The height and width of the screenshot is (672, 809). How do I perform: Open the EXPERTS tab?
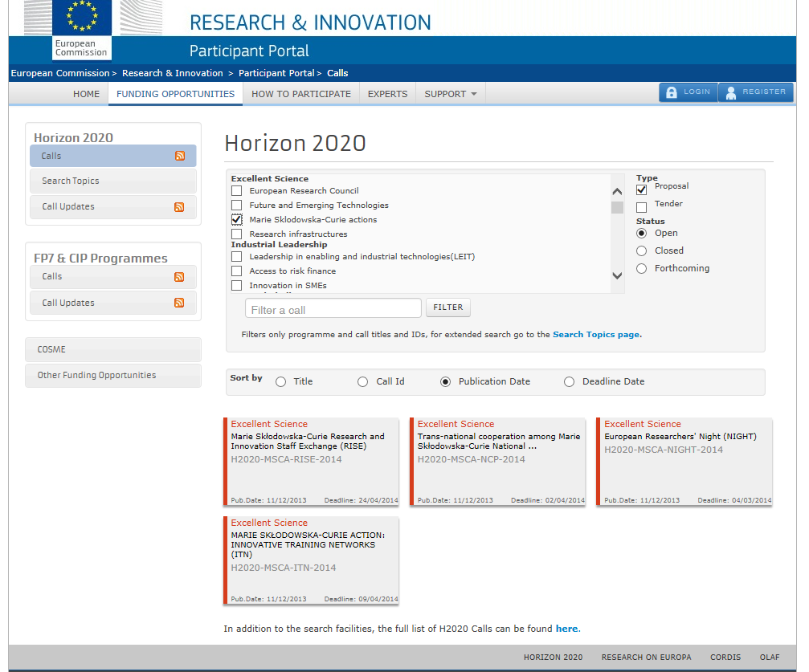pos(387,94)
